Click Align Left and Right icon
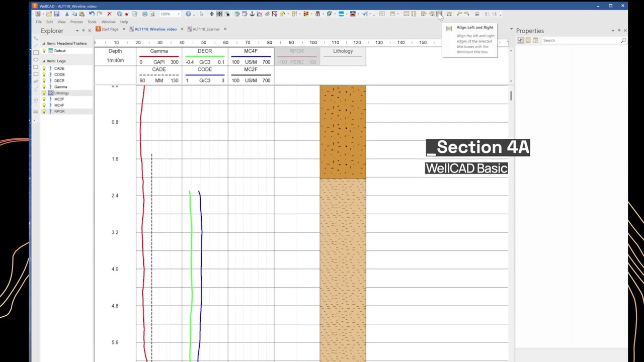This screenshot has height=362, width=644. [x=439, y=14]
